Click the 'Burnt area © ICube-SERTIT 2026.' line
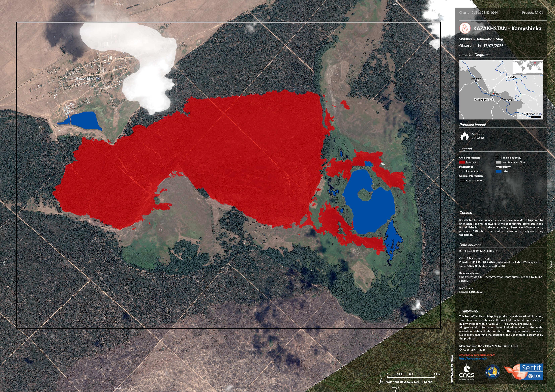The image size is (555, 392). click(x=479, y=251)
